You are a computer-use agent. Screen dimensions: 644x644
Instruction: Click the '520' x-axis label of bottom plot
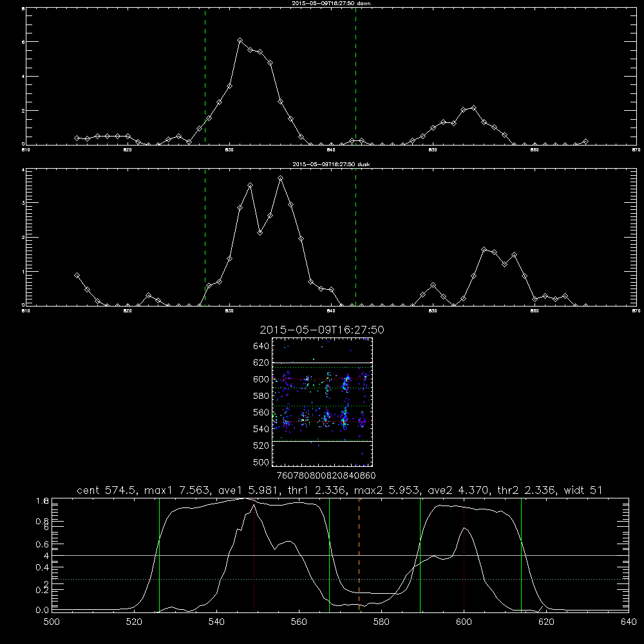point(134,622)
